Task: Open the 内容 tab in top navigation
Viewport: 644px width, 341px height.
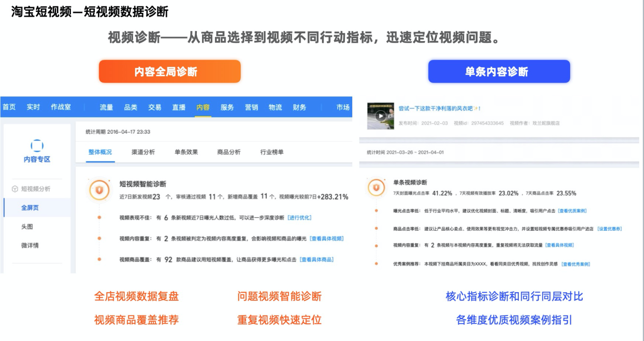Action: pyautogui.click(x=203, y=107)
